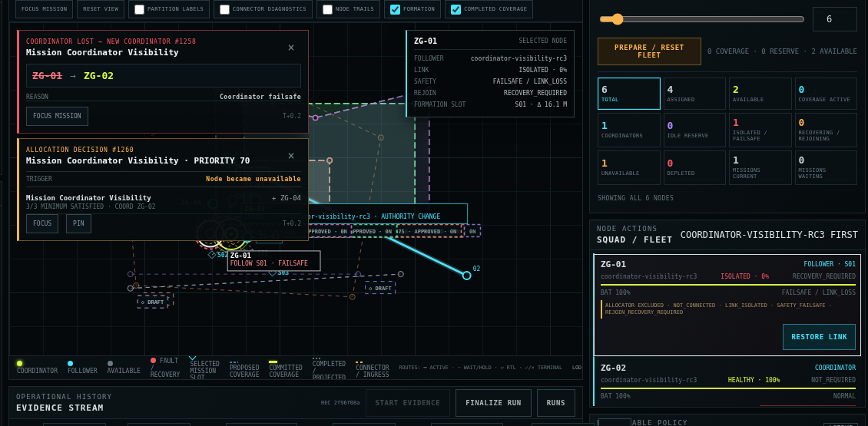Click the purple 'ON' coverage tag

[x=472, y=231]
